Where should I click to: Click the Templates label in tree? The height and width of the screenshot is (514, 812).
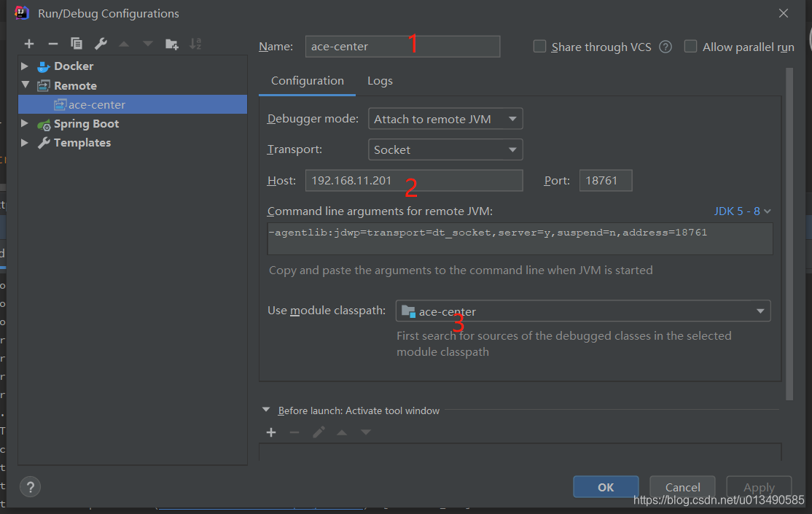point(82,143)
